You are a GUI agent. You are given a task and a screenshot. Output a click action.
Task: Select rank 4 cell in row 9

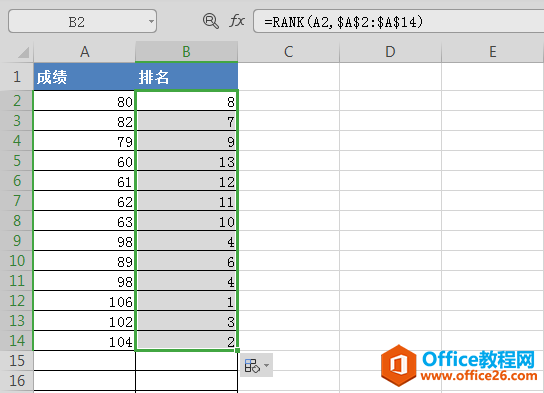[x=186, y=241]
